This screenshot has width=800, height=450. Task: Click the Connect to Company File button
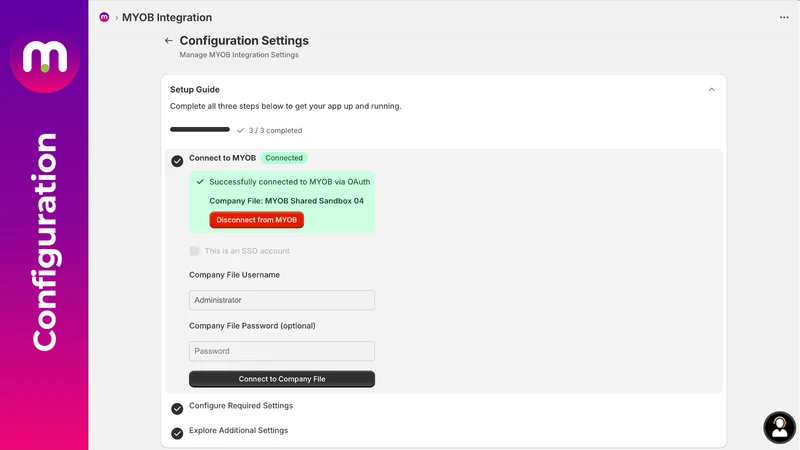point(282,379)
